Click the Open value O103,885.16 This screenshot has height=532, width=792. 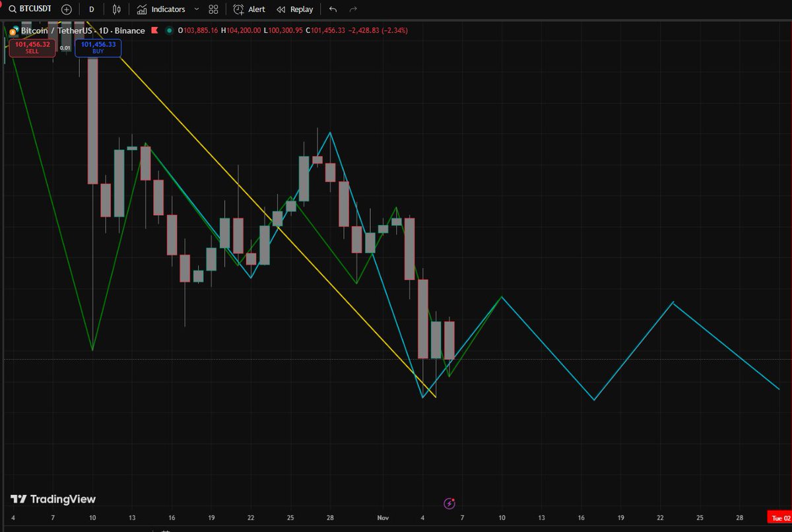(199, 30)
